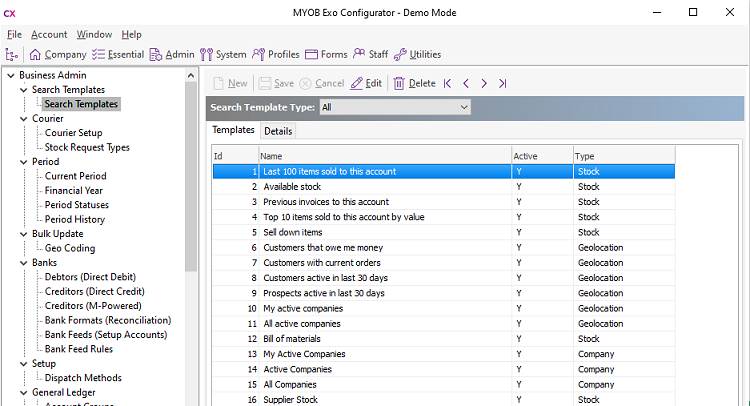Viewport: 750px width, 406px height.
Task: Open the System section
Action: (x=223, y=55)
